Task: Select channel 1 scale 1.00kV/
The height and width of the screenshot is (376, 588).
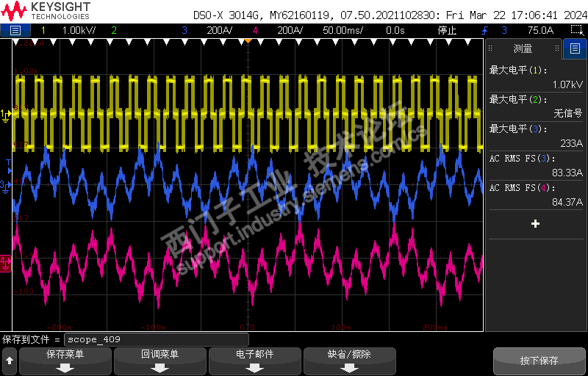Action: pos(79,31)
